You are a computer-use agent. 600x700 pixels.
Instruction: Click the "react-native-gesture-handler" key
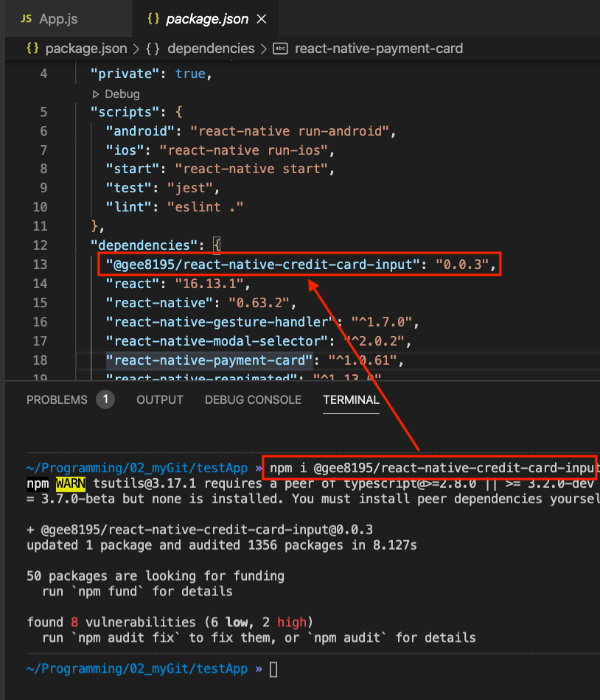click(x=220, y=322)
